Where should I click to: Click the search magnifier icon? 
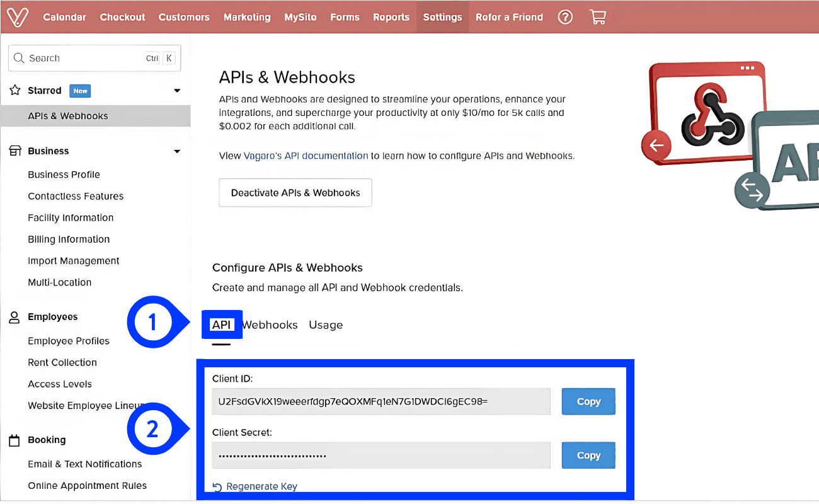coord(20,57)
